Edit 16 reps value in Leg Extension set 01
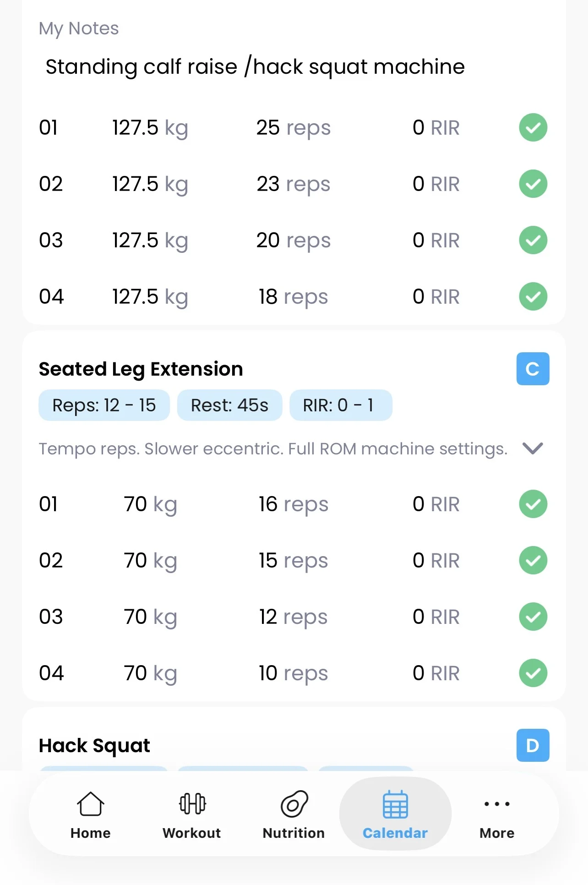Screen dimensions: 588x885 click(x=293, y=504)
